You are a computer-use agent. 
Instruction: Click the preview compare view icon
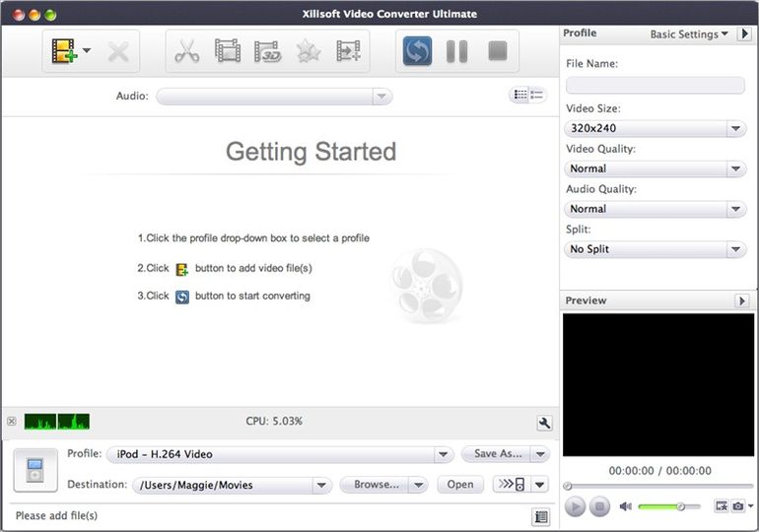click(722, 505)
